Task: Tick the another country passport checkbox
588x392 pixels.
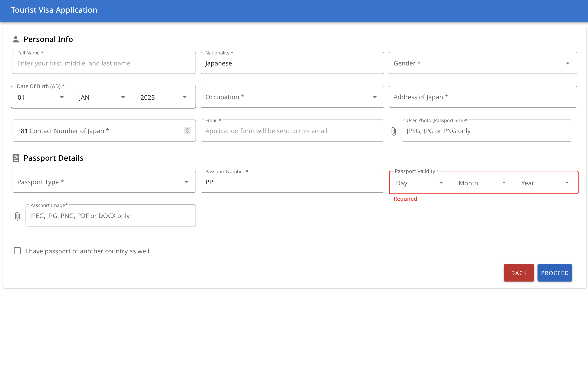Action: pyautogui.click(x=17, y=251)
